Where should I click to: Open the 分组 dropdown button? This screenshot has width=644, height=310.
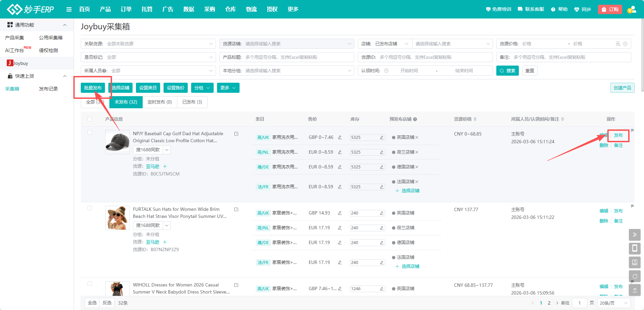point(202,88)
